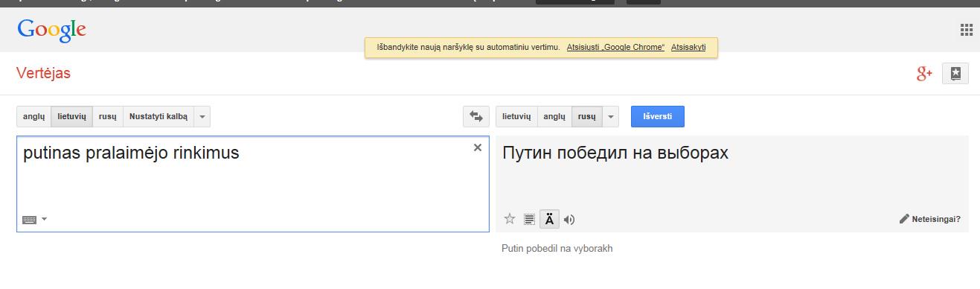Image resolution: width=980 pixels, height=289 pixels.
Task: Select rusų as source language
Action: pyautogui.click(x=108, y=117)
